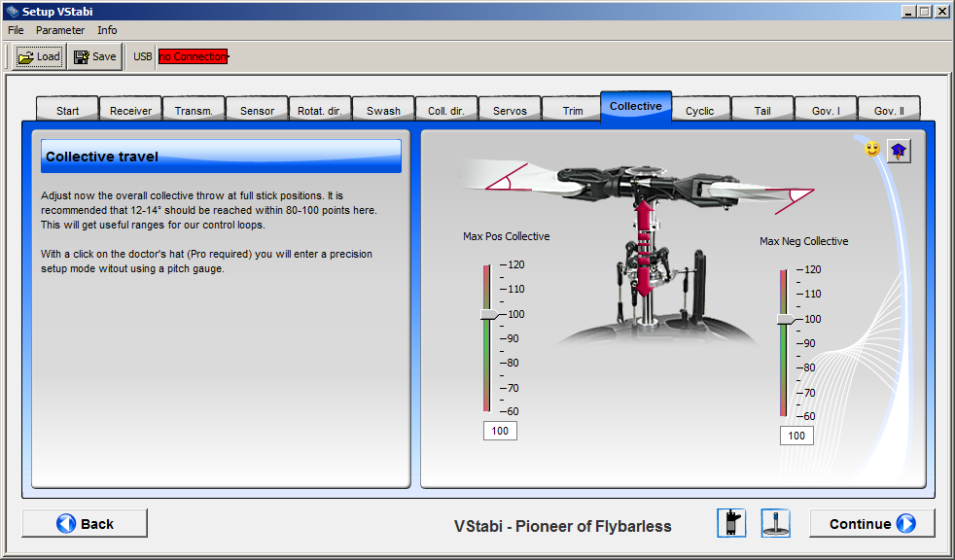
Task: Switch to the Gov. I tab
Action: 826,110
